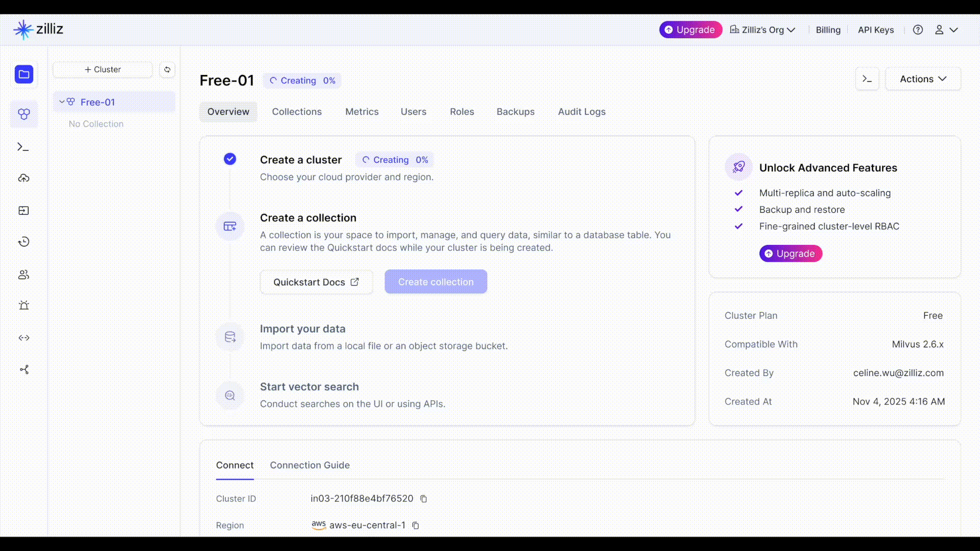This screenshot has height=551, width=980.
Task: Click the refresh cluster list icon
Action: point(167,69)
